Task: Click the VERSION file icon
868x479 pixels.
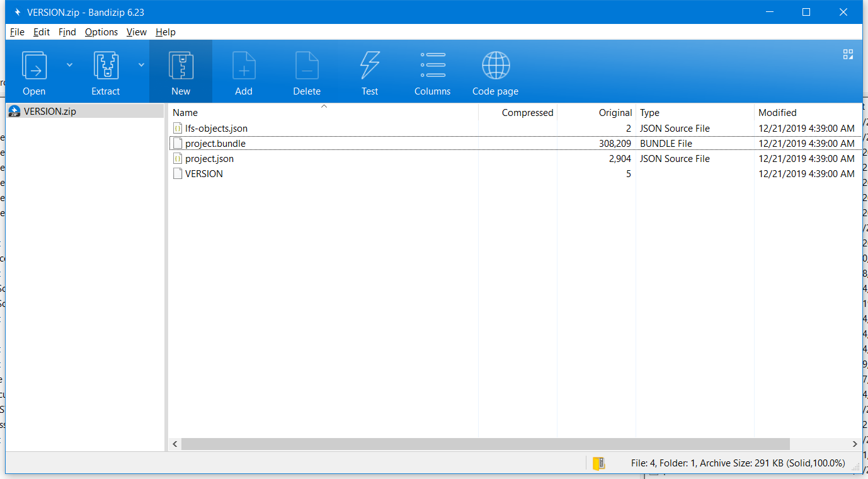Action: 178,173
